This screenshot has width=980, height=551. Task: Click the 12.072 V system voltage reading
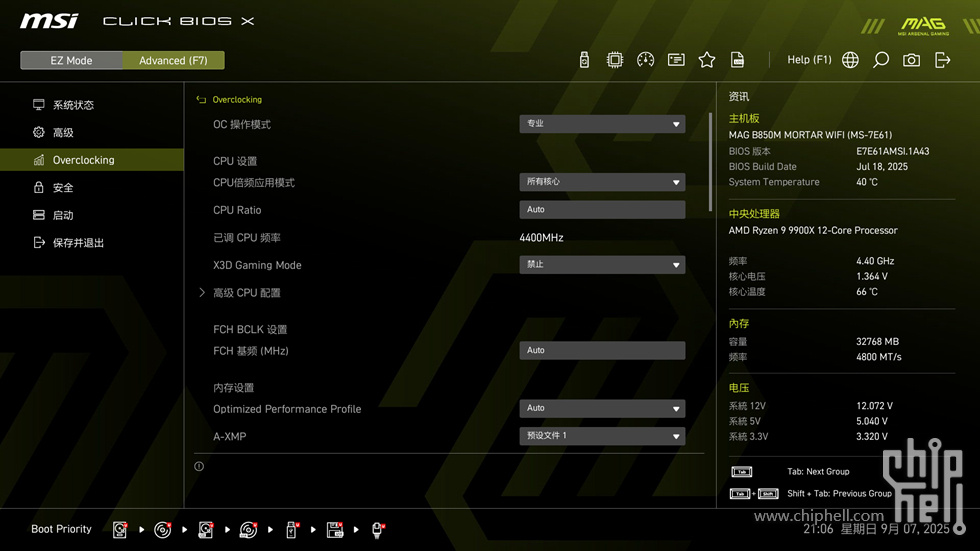(x=874, y=406)
